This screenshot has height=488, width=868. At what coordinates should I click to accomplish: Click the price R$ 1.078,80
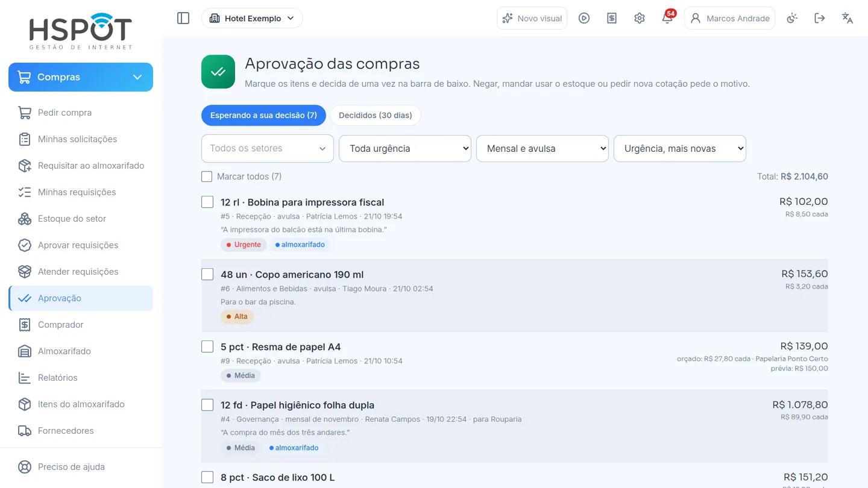click(x=800, y=405)
